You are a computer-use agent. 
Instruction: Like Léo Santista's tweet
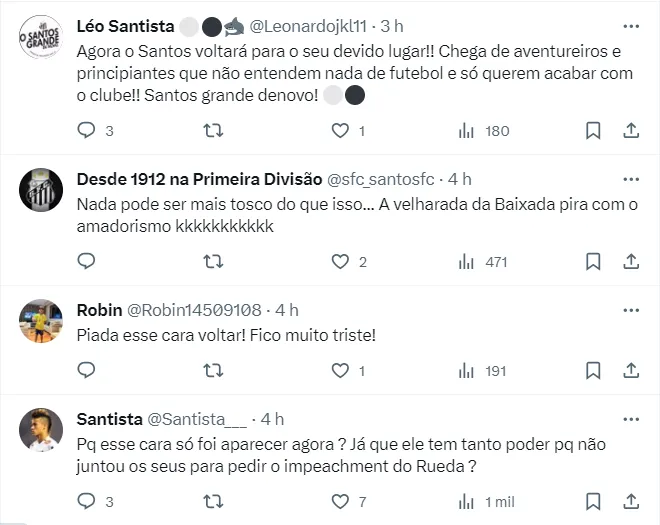340,130
